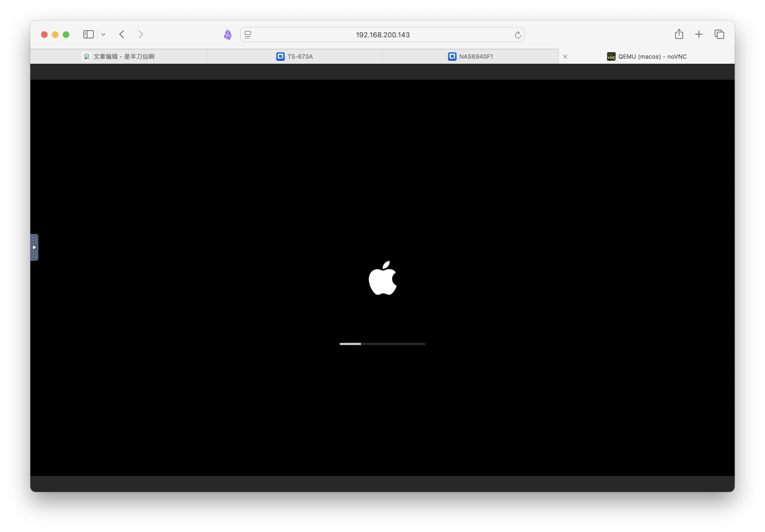Screen dimensions: 765x532
Task: Go forward to the next page
Action: tap(141, 34)
